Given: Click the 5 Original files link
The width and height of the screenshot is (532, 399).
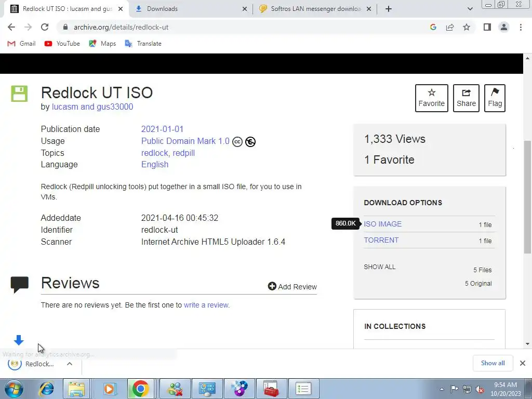Looking at the screenshot, I should click(478, 284).
